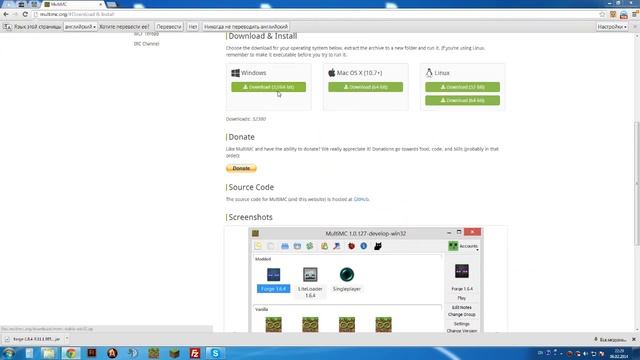Open the Chrome menu icon in toolbar
The height and width of the screenshot is (360, 640).
click(635, 14)
